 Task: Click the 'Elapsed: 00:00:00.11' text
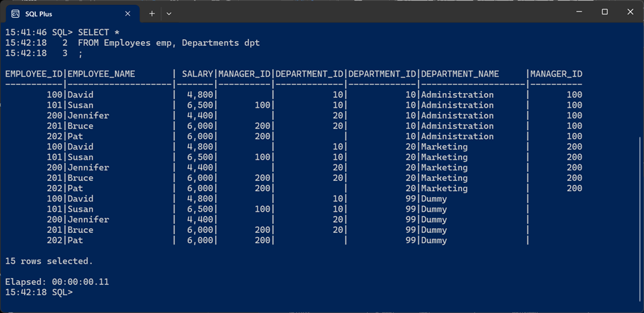(x=57, y=281)
